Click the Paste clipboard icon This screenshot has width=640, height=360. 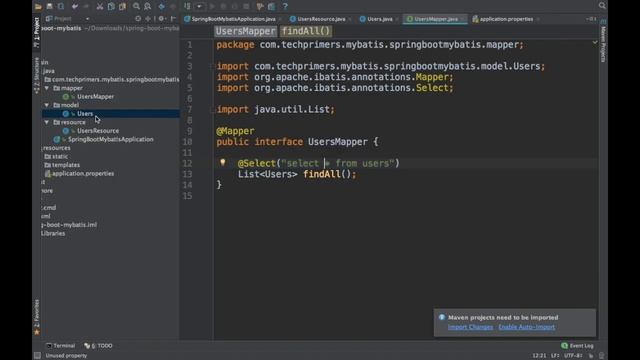click(x=122, y=6)
